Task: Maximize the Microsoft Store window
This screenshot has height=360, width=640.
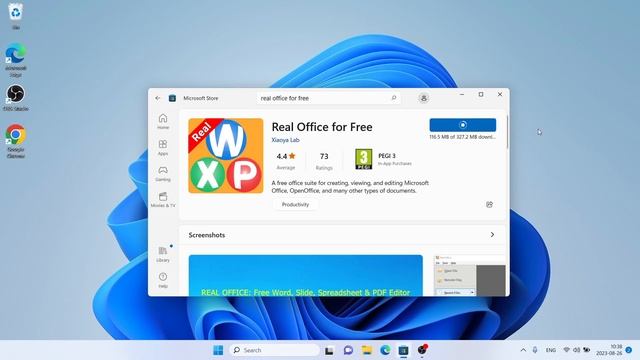Action: click(x=481, y=94)
